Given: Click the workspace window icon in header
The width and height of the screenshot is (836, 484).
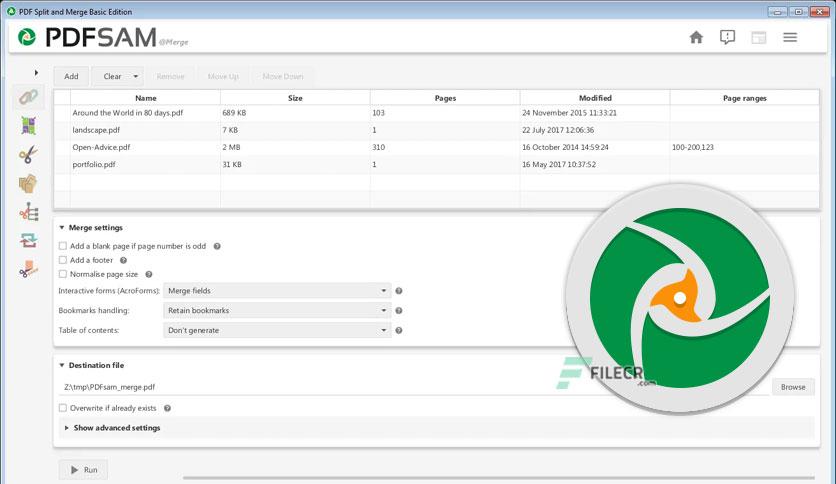Looking at the screenshot, I should coord(759,37).
